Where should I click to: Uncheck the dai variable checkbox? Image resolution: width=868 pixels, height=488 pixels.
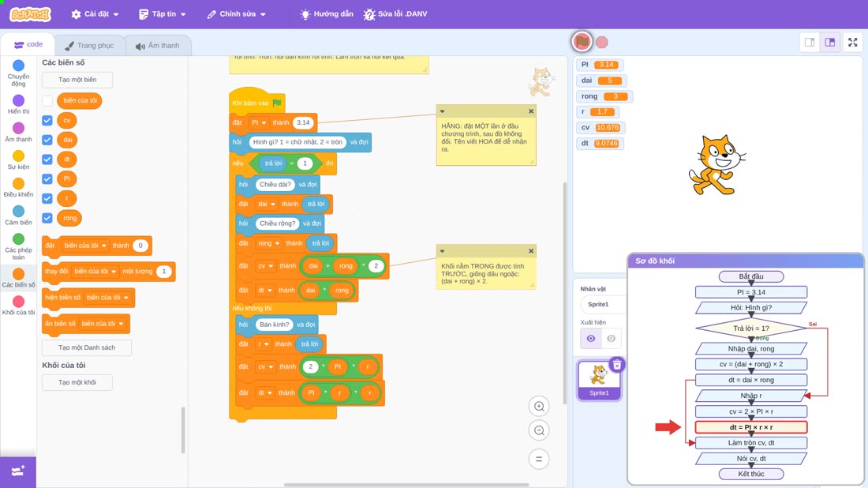(47, 140)
